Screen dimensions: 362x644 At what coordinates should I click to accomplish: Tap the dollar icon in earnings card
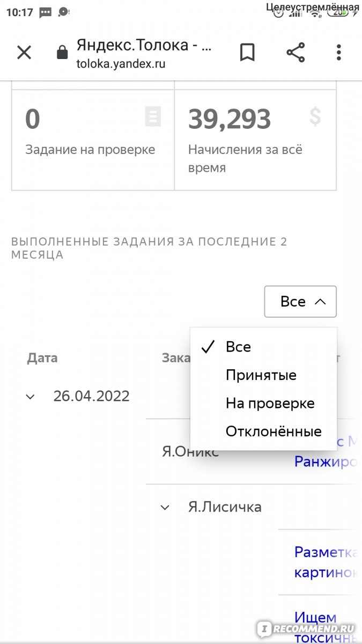315,116
